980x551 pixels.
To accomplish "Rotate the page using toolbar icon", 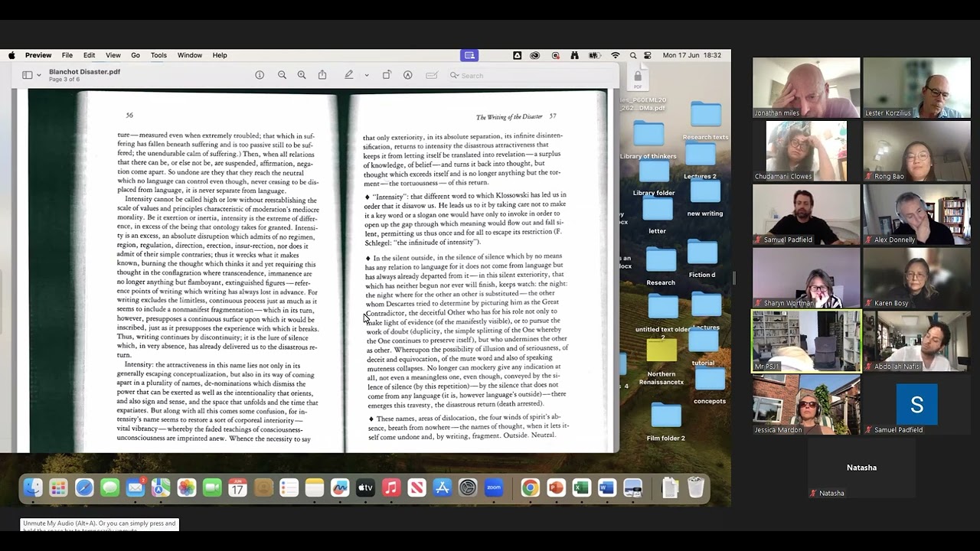I will [387, 75].
